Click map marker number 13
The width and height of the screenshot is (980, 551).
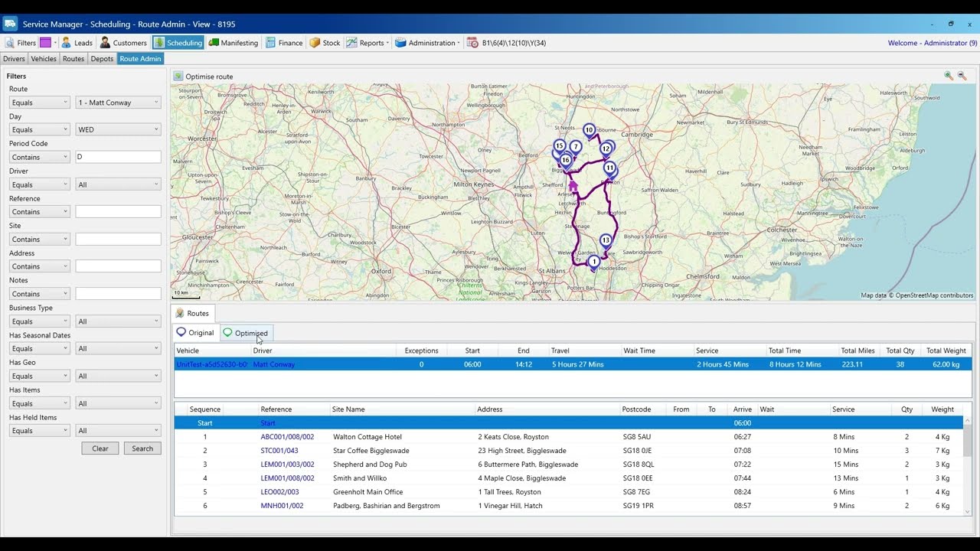tap(606, 241)
